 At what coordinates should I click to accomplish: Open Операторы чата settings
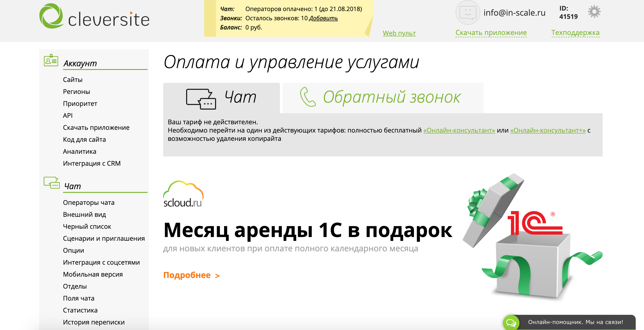point(89,203)
